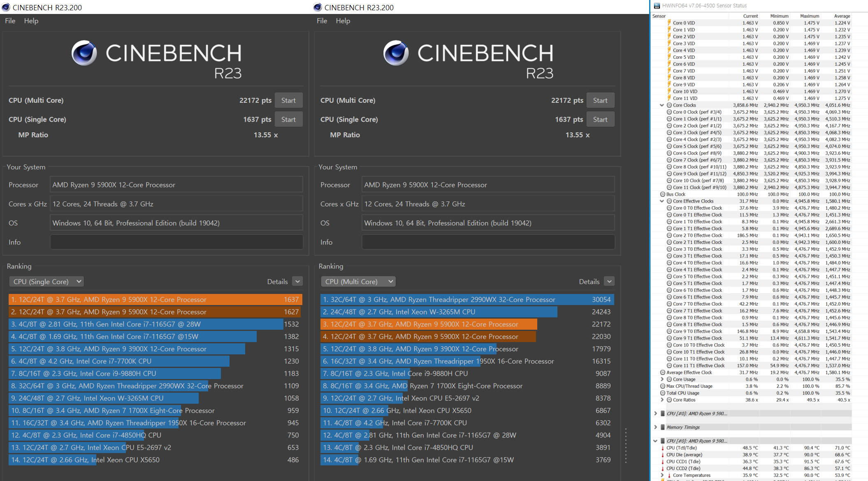Click the CPU (Tctl/Tdie) thermometer icon

pyautogui.click(x=663, y=448)
